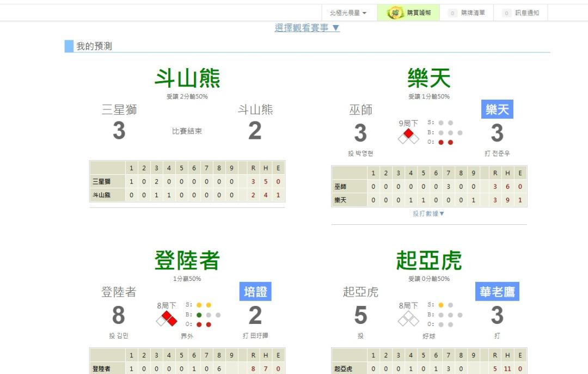Click the gray 巫師 team name above its score
Image resolution: width=588 pixels, height=374 pixels.
[361, 109]
